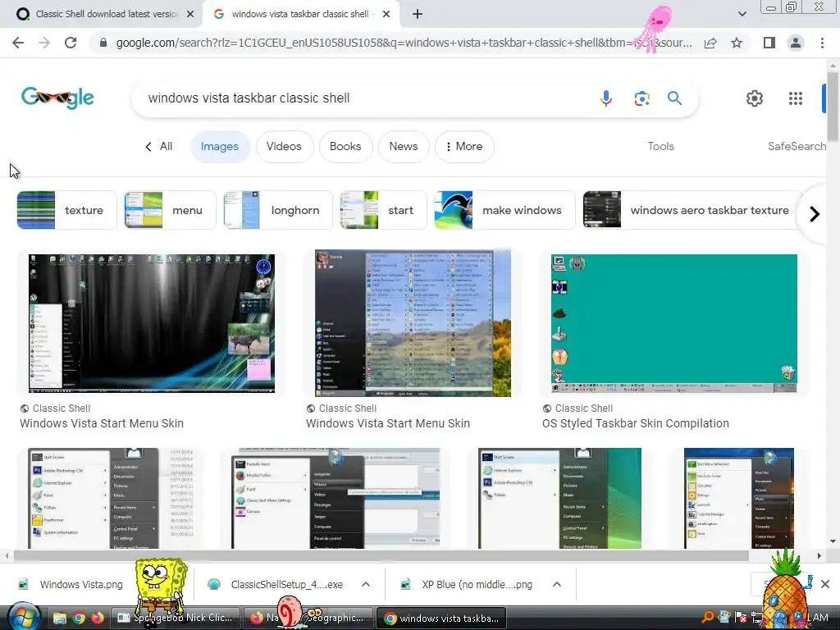
Task: Click the orange magnifier tray icon
Action: pos(707,617)
